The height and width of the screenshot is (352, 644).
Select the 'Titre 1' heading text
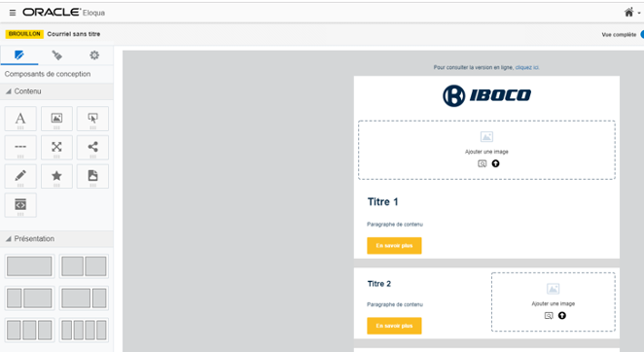pos(382,201)
